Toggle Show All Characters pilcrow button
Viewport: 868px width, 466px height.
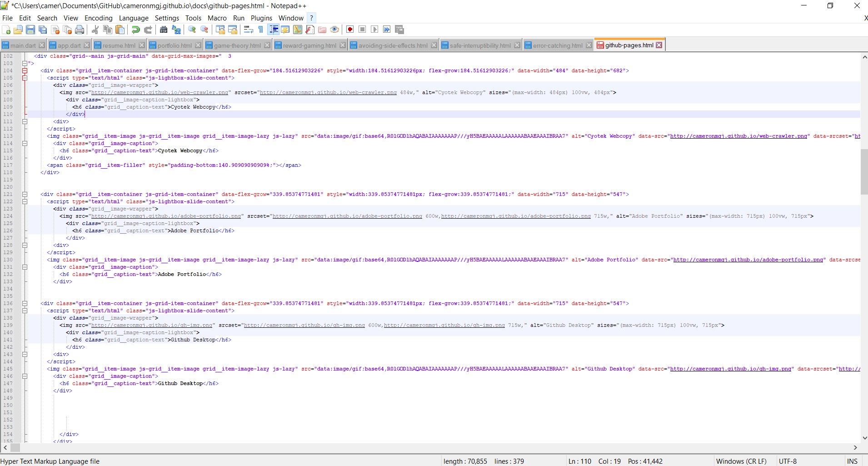pos(260,30)
